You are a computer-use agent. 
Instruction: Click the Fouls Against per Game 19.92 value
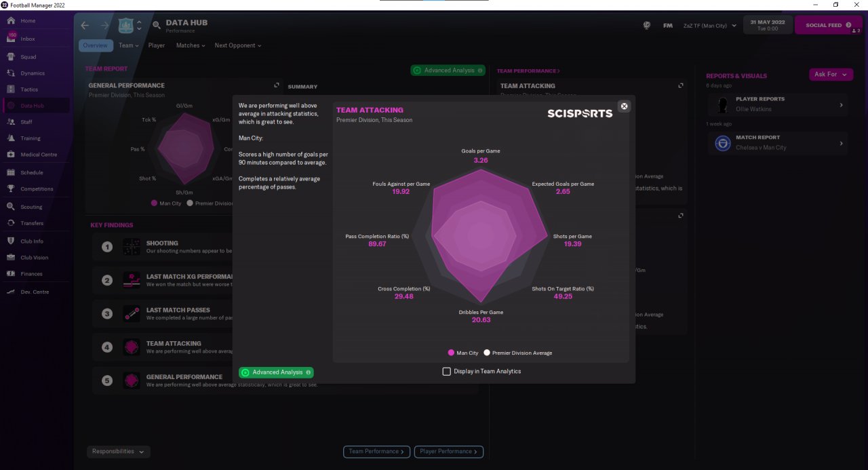tap(401, 192)
